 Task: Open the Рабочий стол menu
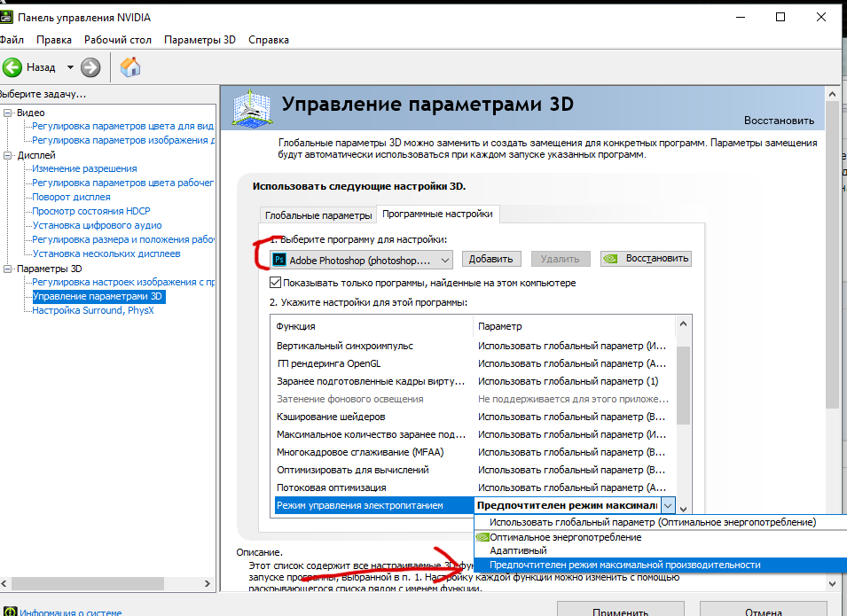coord(118,40)
